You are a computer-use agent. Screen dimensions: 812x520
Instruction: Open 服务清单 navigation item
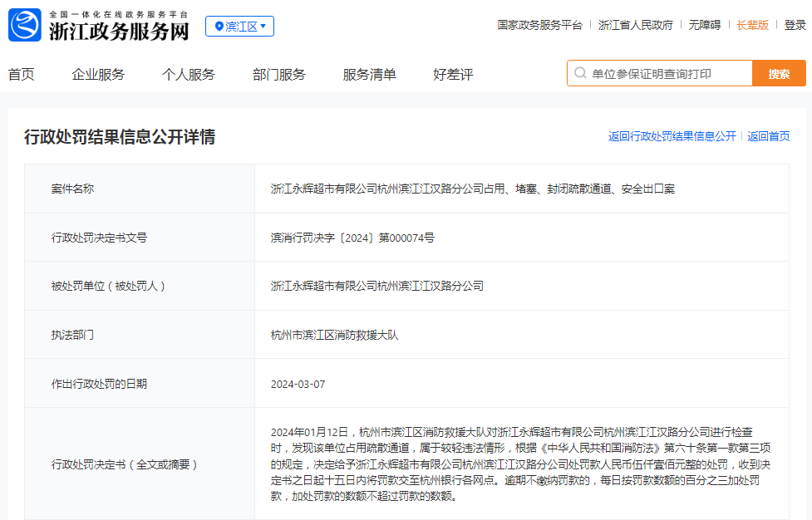click(369, 75)
